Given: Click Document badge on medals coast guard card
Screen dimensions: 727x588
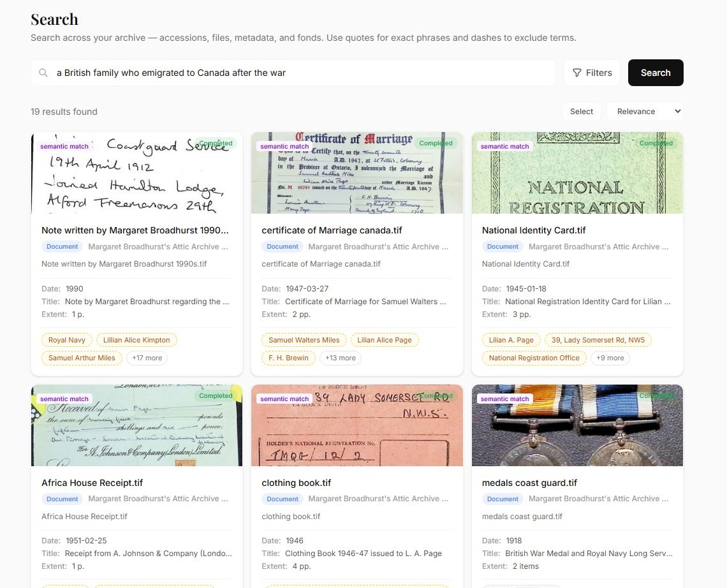Looking at the screenshot, I should pyautogui.click(x=503, y=499).
